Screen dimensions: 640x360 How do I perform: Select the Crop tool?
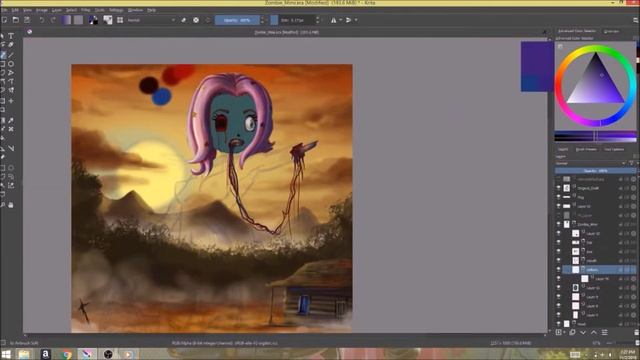coord(3,109)
